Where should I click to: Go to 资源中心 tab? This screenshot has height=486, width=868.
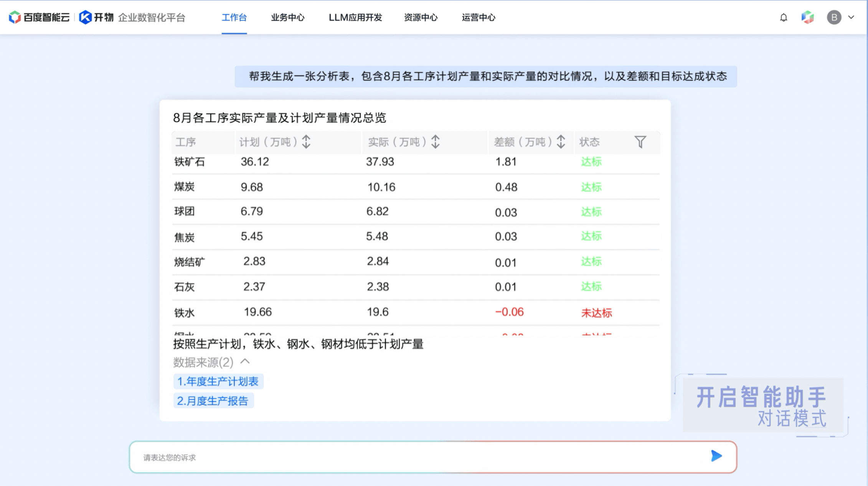pyautogui.click(x=421, y=17)
